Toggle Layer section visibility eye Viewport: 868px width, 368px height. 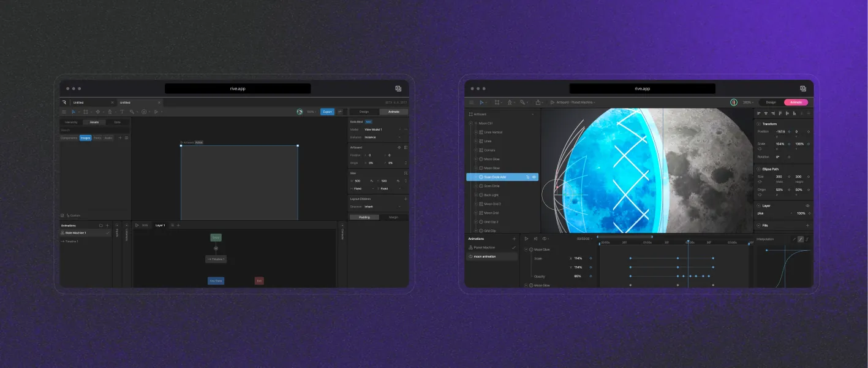(807, 205)
